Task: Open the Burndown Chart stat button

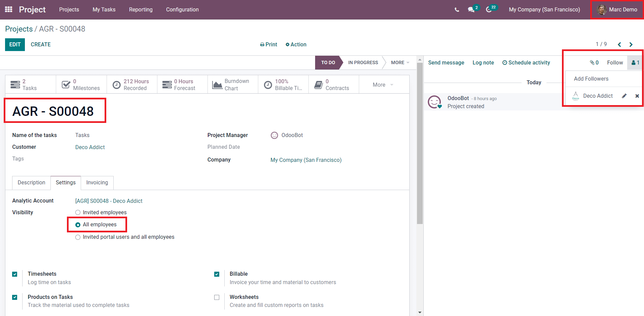Action: (233, 85)
